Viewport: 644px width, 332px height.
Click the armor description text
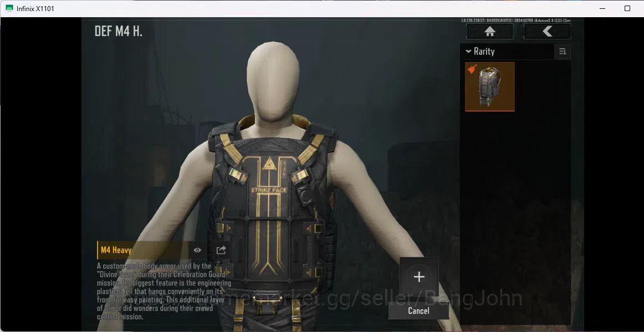[164, 292]
